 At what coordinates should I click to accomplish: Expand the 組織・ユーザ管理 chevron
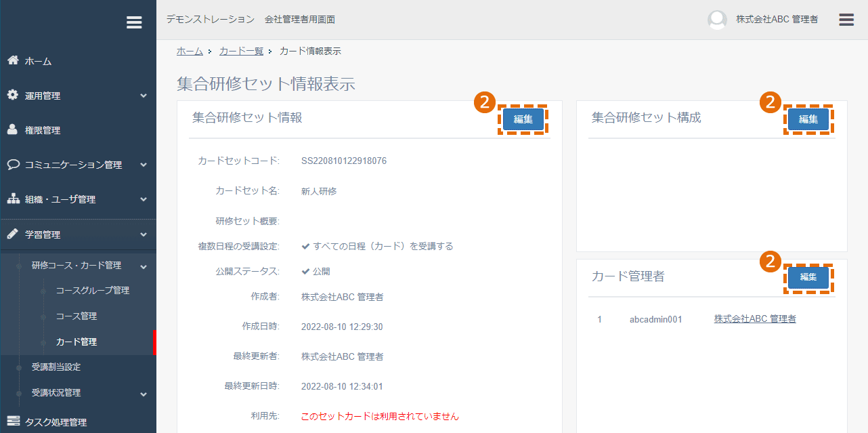pos(144,199)
